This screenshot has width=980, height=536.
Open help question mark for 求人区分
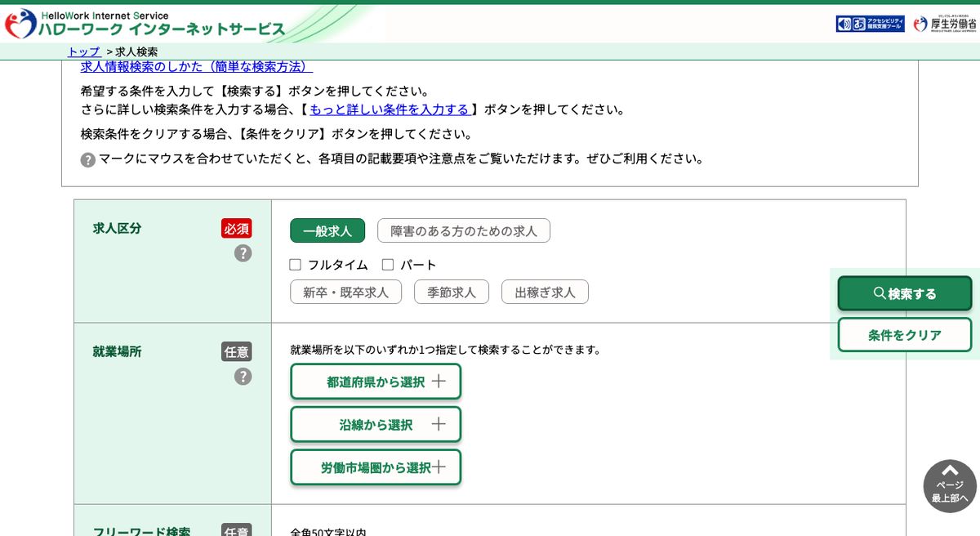click(x=243, y=253)
